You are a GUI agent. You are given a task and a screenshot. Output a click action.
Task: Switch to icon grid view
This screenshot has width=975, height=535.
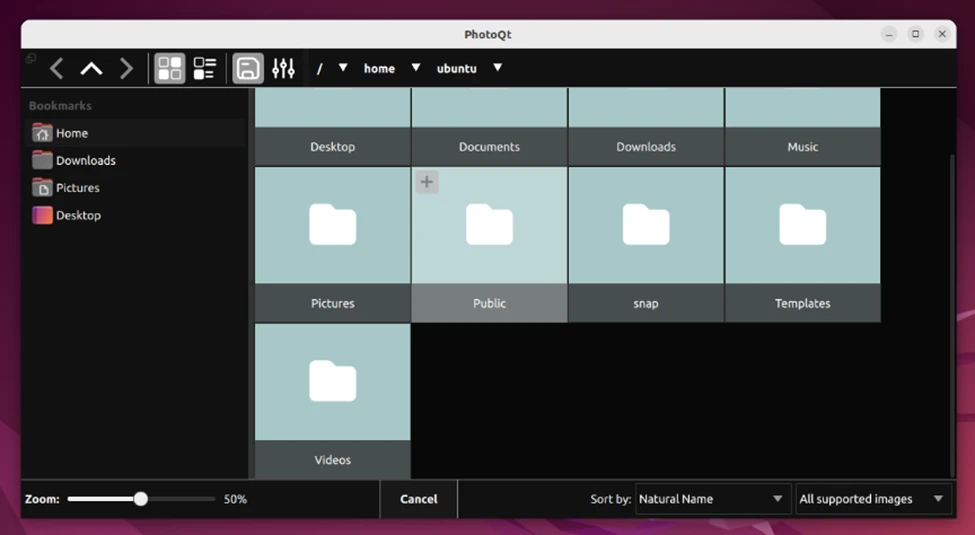coord(170,68)
